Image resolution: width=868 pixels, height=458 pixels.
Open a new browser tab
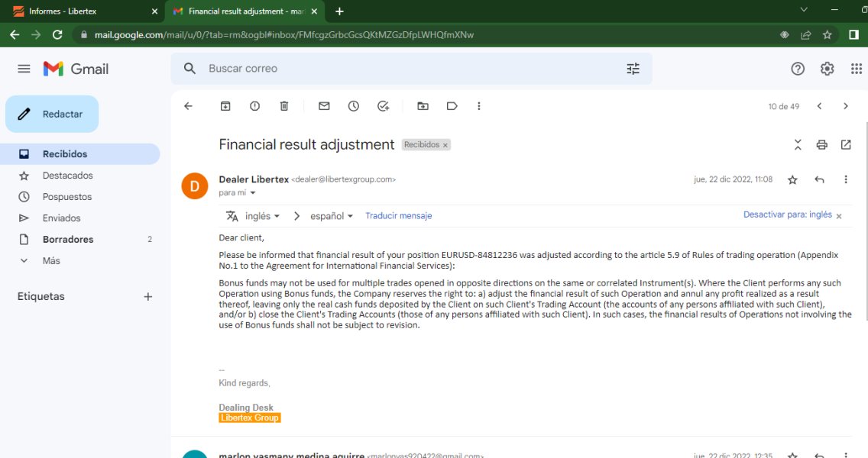click(339, 11)
